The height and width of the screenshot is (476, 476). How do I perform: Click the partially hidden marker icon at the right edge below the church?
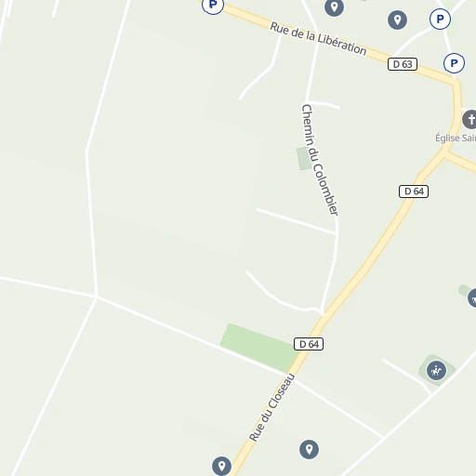pyautogui.click(x=472, y=297)
